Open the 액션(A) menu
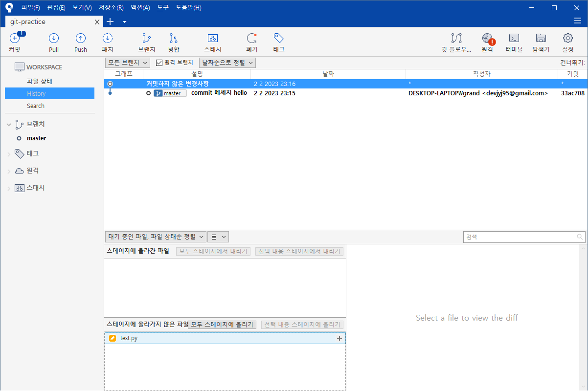Viewport: 588px width, 391px height. click(140, 8)
